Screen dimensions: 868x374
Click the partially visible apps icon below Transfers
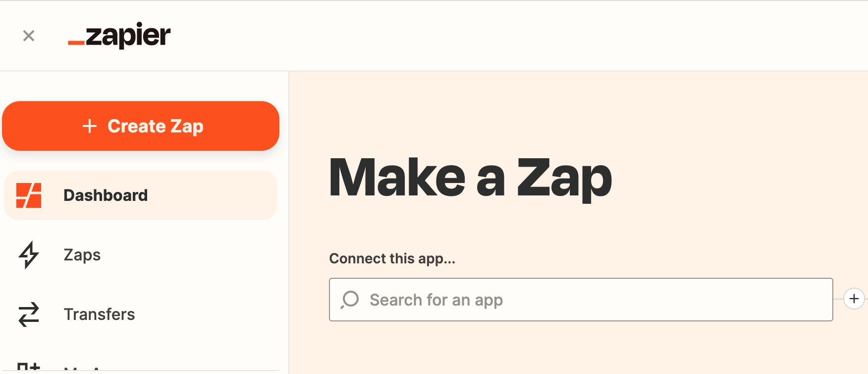click(29, 367)
